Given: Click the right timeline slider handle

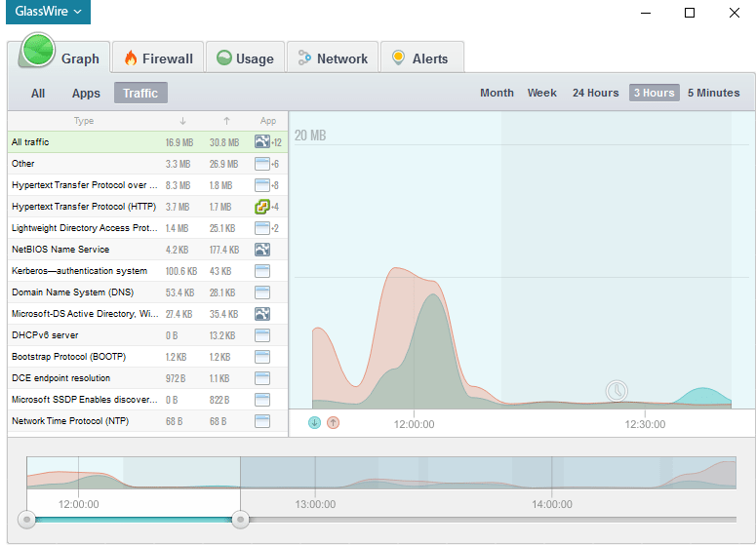Looking at the screenshot, I should [x=240, y=520].
